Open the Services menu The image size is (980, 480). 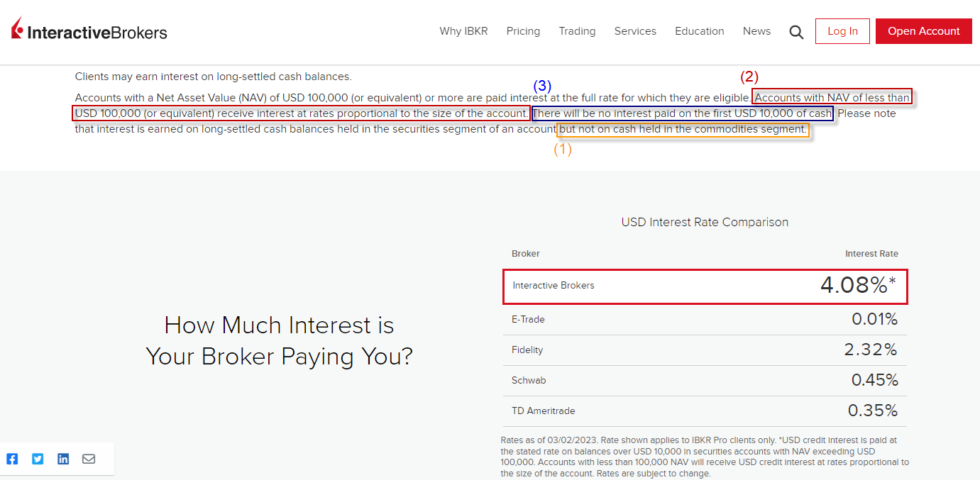(x=635, y=31)
